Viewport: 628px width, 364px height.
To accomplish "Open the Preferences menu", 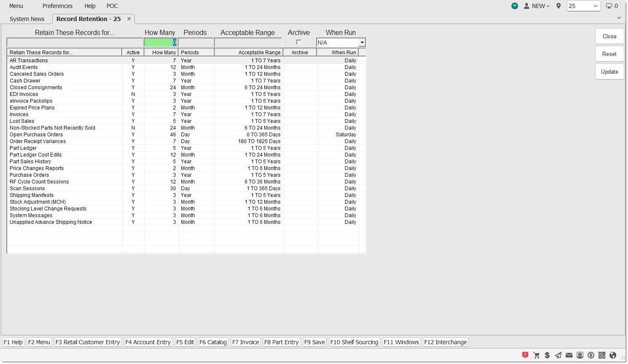I will pyautogui.click(x=57, y=6).
